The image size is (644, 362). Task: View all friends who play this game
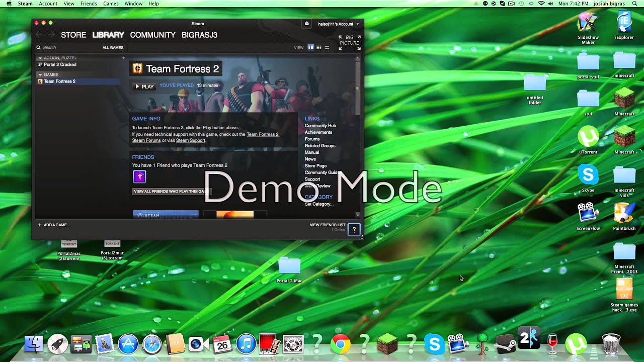pos(171,192)
